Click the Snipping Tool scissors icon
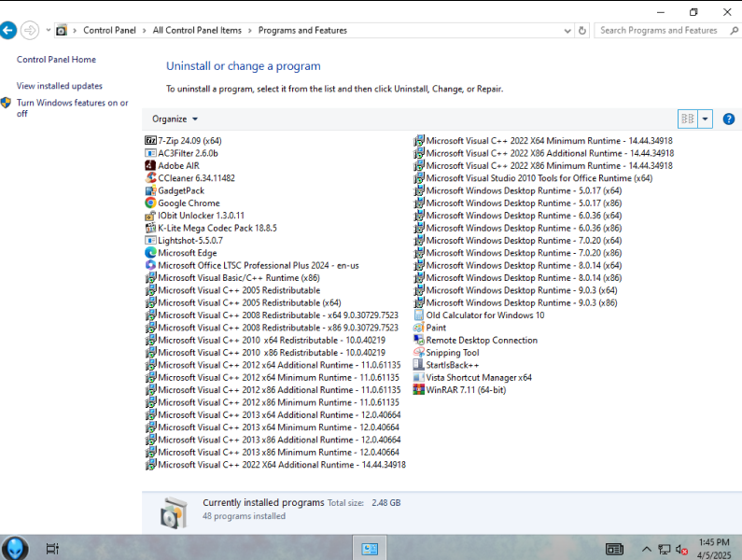 click(x=419, y=352)
